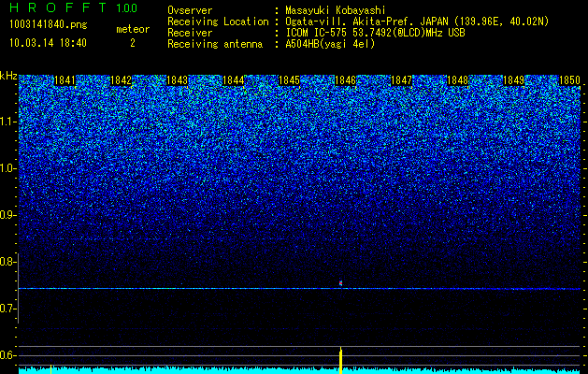Click the Receiver field label

(x=190, y=33)
